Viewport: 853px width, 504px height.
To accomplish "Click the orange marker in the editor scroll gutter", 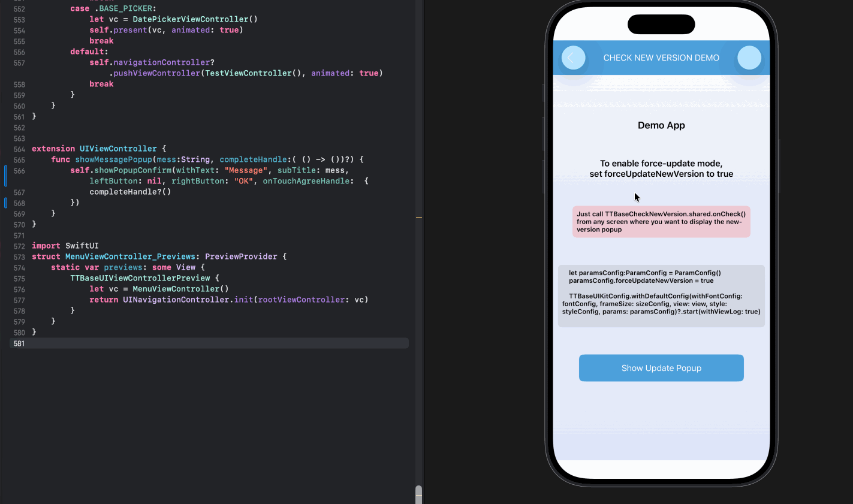I will point(419,217).
